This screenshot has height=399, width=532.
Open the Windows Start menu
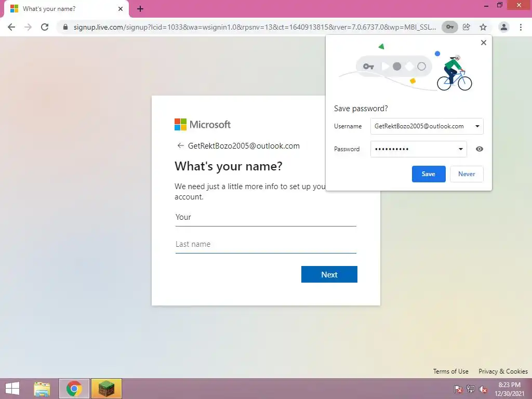(12, 389)
